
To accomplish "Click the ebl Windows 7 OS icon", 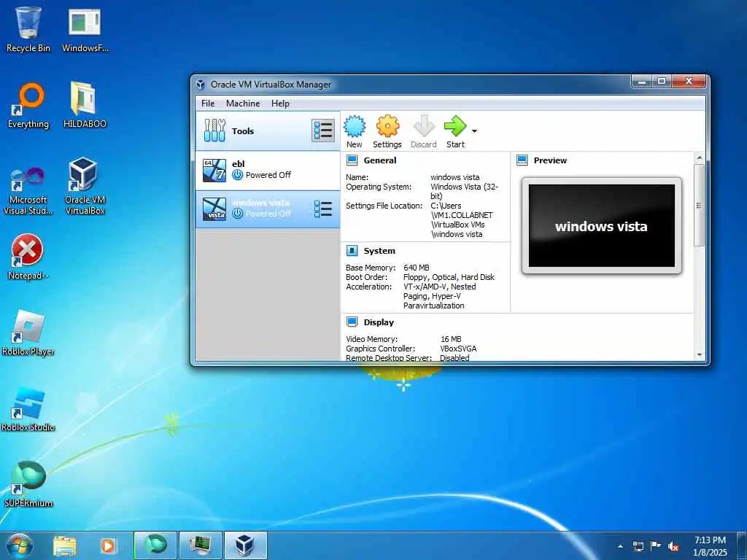I will (214, 171).
